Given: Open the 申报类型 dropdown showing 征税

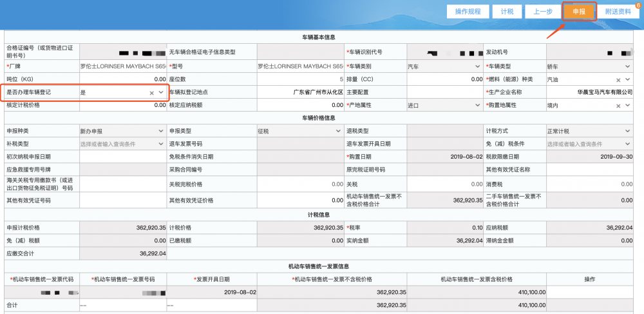Looking at the screenshot, I should [337, 131].
